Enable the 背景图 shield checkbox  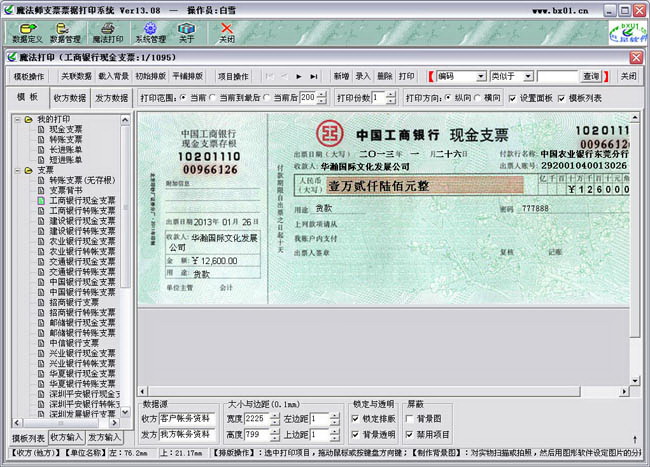click(x=409, y=419)
